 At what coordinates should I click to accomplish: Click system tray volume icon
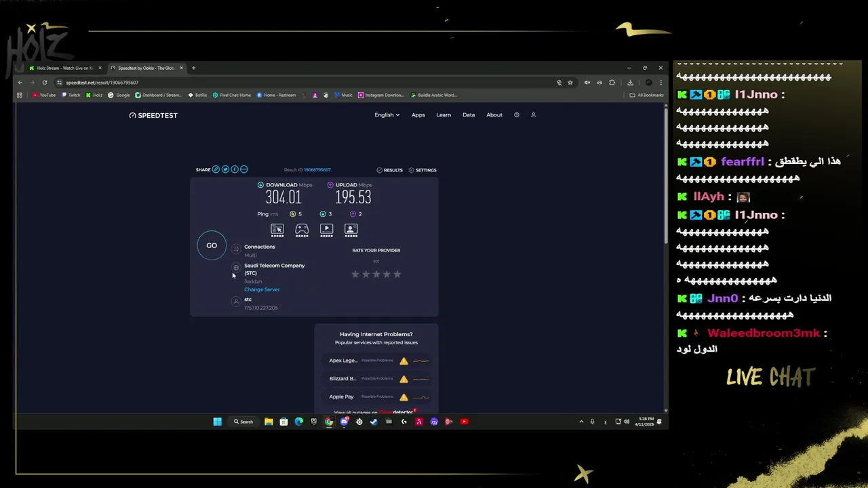pyautogui.click(x=626, y=422)
